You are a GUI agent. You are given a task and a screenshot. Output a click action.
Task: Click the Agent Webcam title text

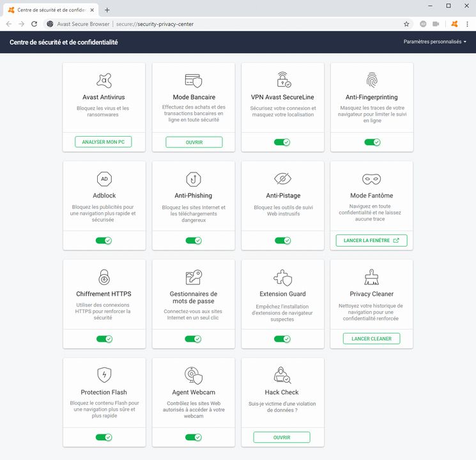click(x=194, y=392)
